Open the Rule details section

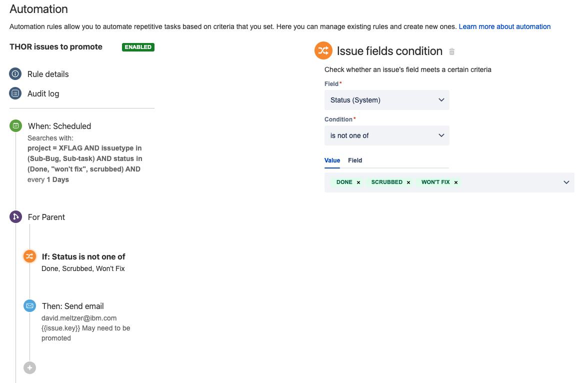click(x=48, y=74)
